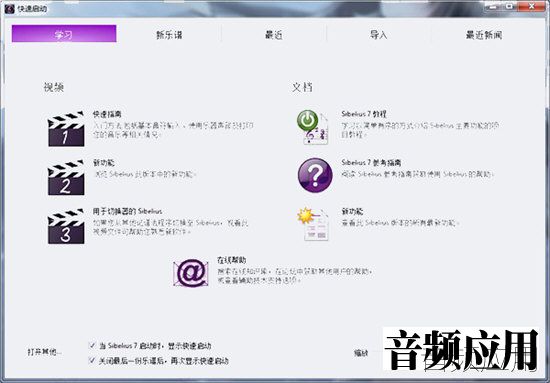Open the Sibelius 7 教程 green power icon
Screen dimensions: 550x383
[313, 127]
